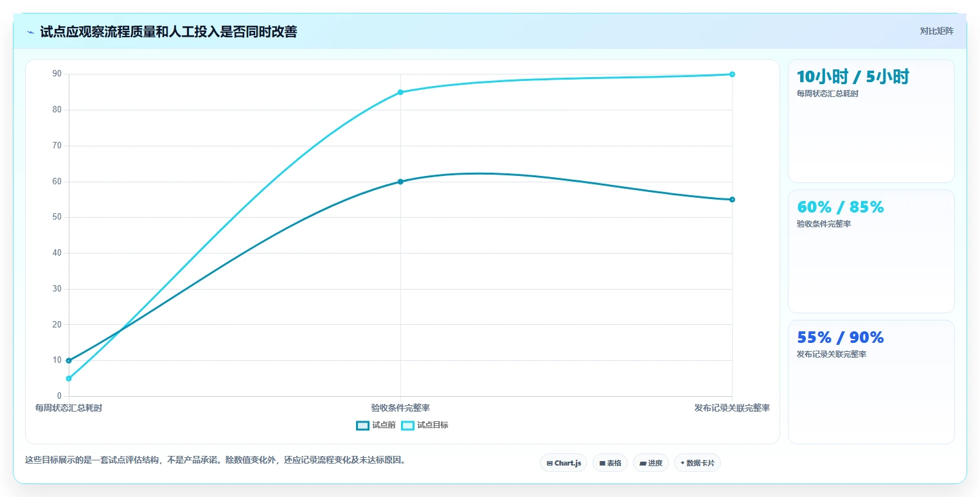The height and width of the screenshot is (497, 980).
Task: Click the 验收条件完整率 x-axis label
Action: click(400, 408)
